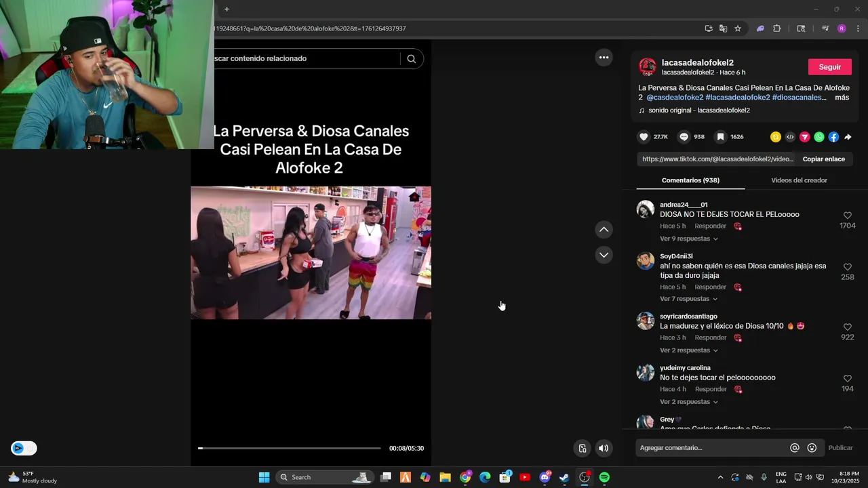868x488 pixels.
Task: Send to friends with red paper-plane icon
Action: (x=805, y=137)
